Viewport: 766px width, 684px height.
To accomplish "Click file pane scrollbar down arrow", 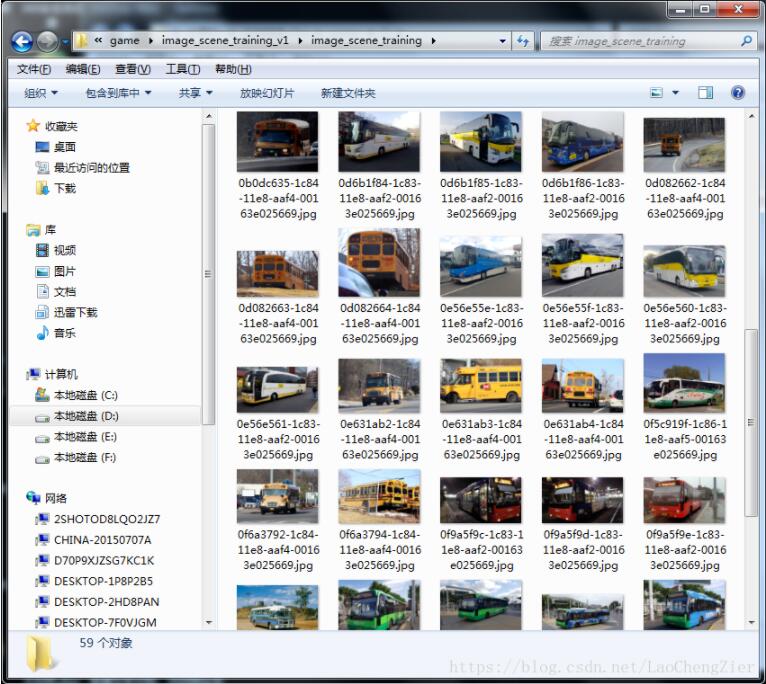I will click(x=751, y=622).
